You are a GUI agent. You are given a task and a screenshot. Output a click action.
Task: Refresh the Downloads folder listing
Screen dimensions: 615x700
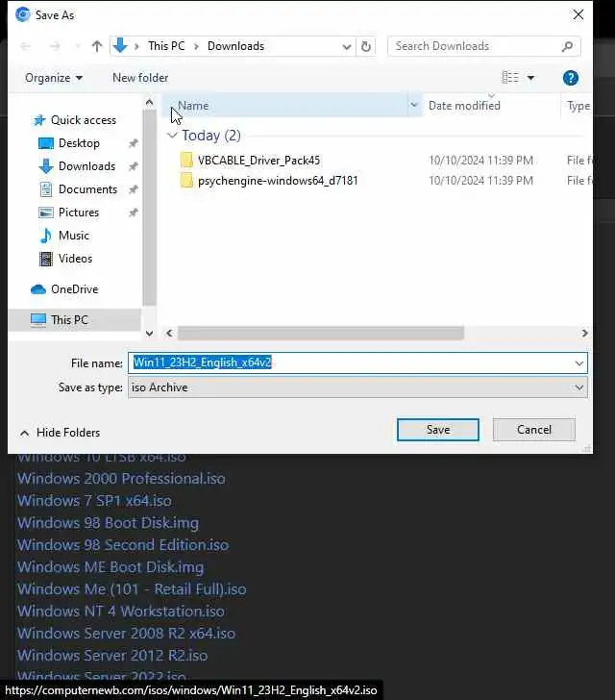point(366,46)
